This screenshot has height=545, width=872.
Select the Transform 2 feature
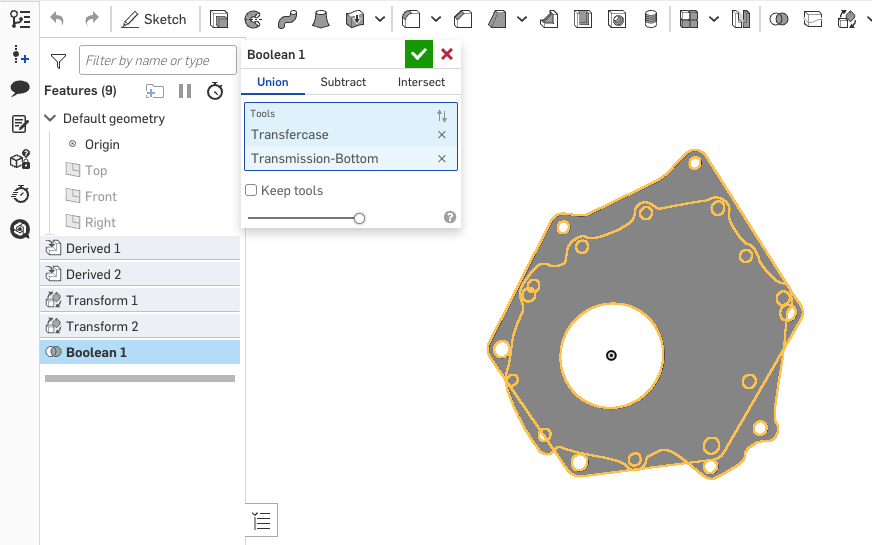140,326
